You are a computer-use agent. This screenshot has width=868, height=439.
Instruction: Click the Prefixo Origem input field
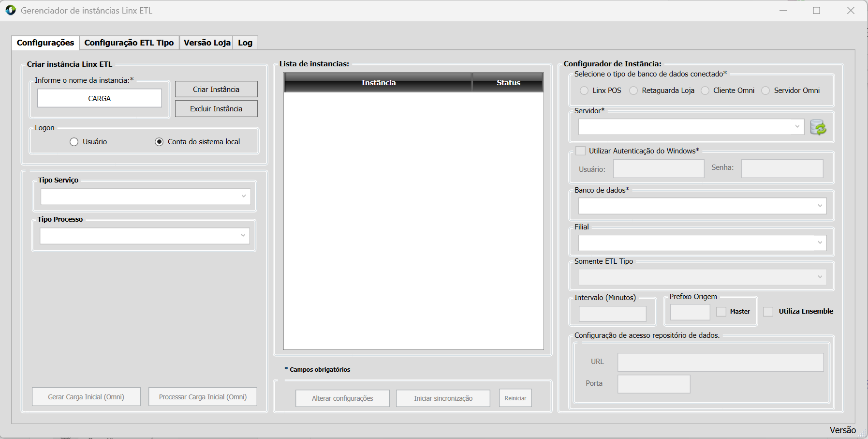[690, 312]
